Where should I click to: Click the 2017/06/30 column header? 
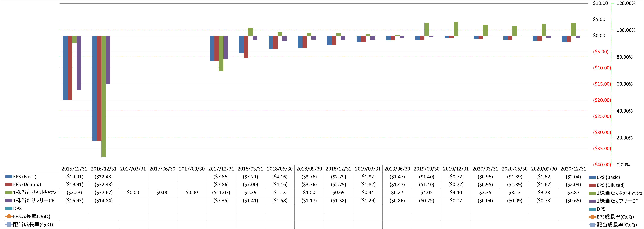[x=162, y=169]
